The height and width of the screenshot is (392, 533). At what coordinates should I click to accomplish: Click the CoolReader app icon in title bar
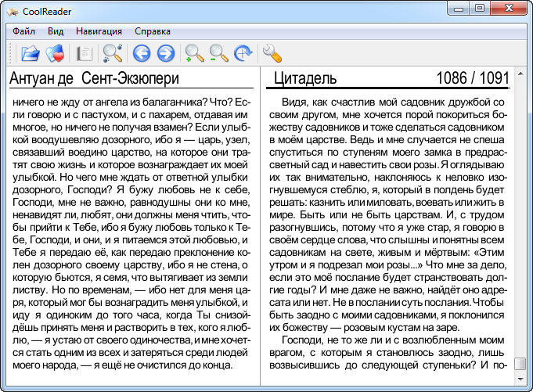coord(13,12)
